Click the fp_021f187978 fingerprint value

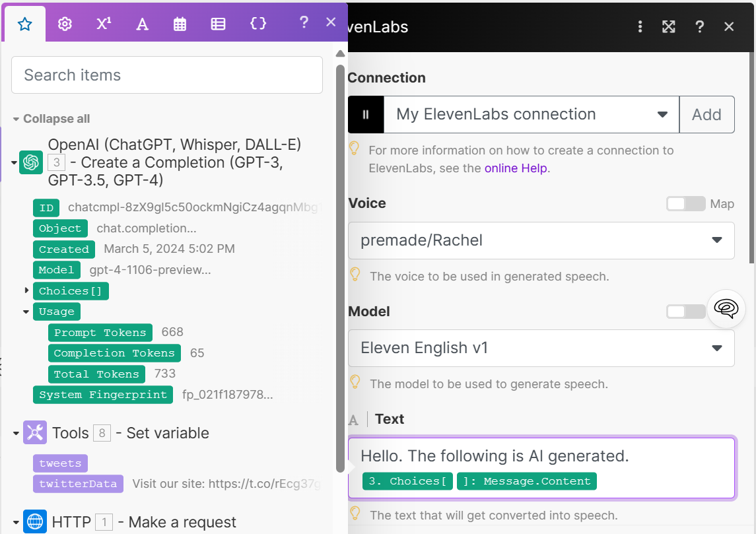(x=227, y=395)
